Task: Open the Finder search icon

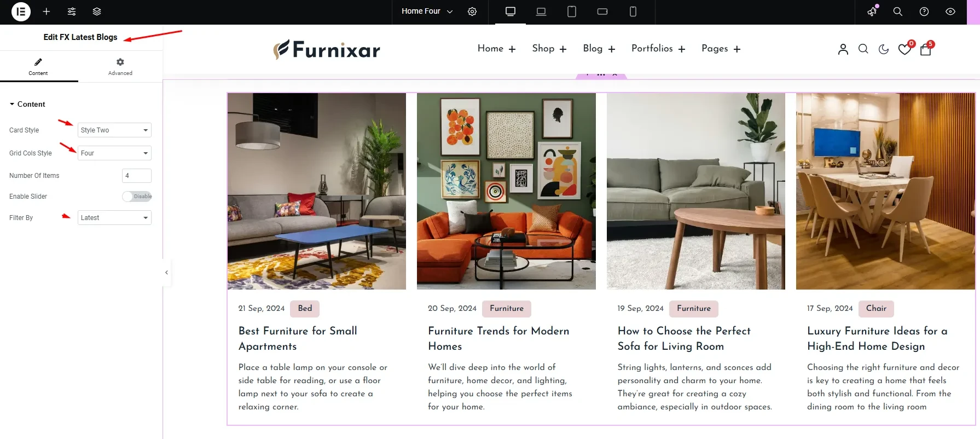Action: [x=898, y=11]
